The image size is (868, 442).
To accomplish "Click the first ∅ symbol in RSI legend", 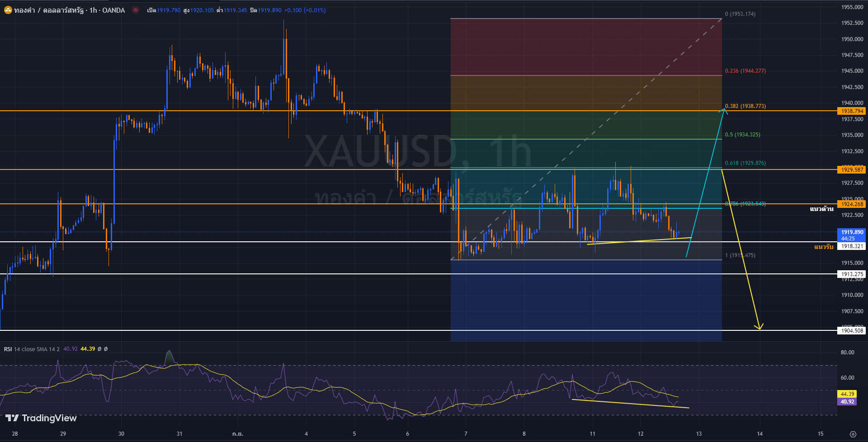I will 99,349.
